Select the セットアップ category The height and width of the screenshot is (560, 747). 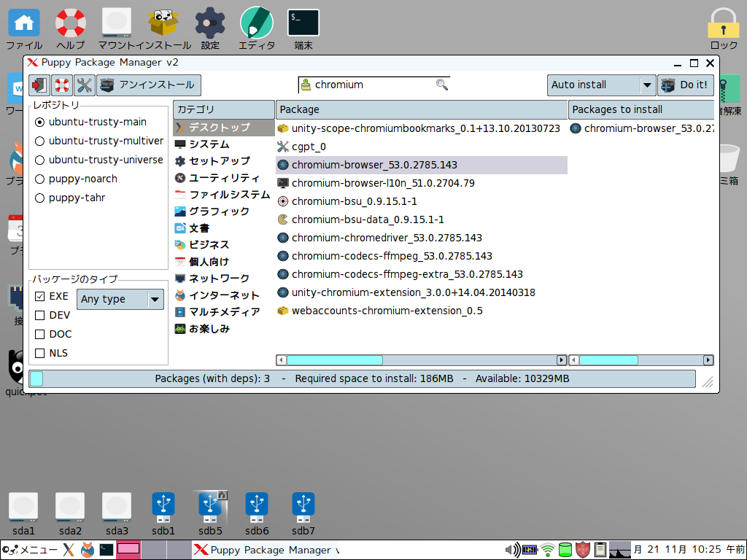[x=223, y=161]
